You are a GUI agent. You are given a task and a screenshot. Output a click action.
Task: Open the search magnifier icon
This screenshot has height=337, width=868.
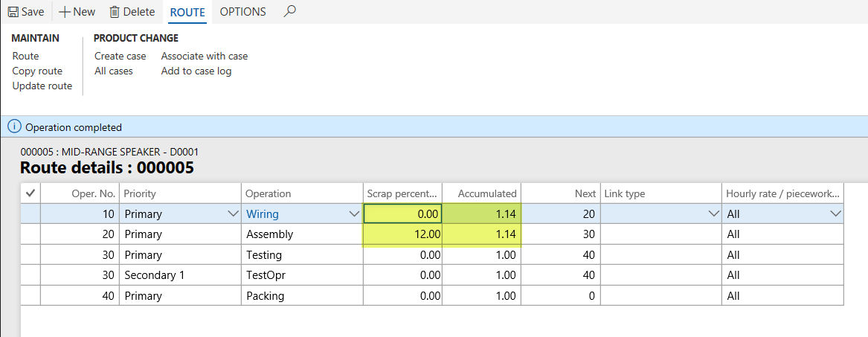tap(290, 11)
